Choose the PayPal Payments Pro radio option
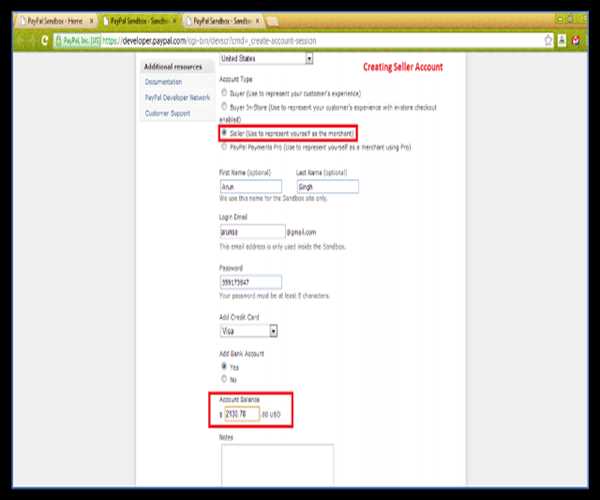The height and width of the screenshot is (500, 600). 223,146
